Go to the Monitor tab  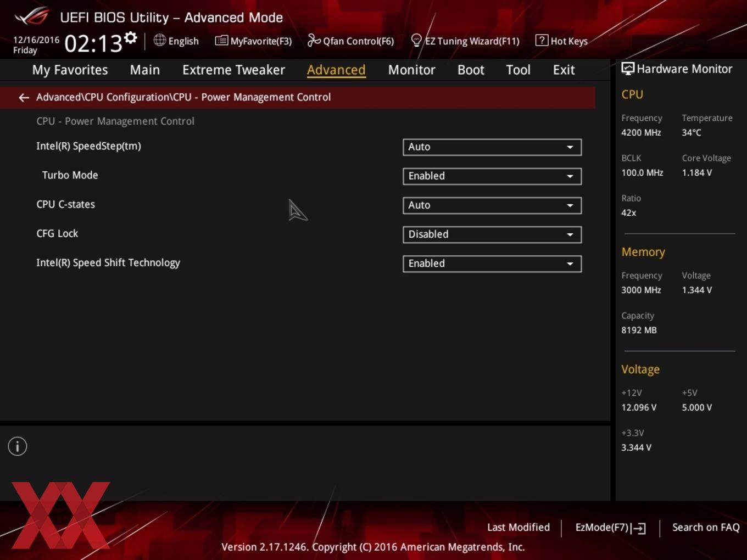(411, 70)
